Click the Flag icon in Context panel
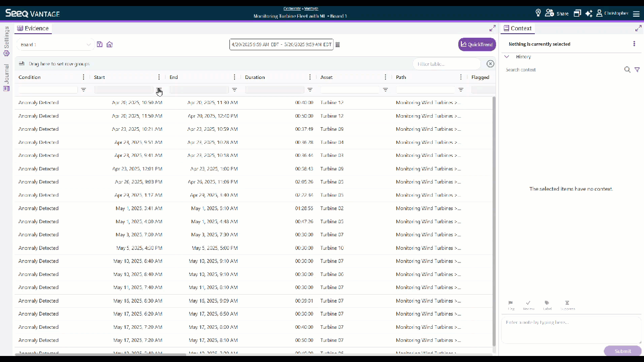Image resolution: width=644 pixels, height=362 pixels. [x=511, y=303]
